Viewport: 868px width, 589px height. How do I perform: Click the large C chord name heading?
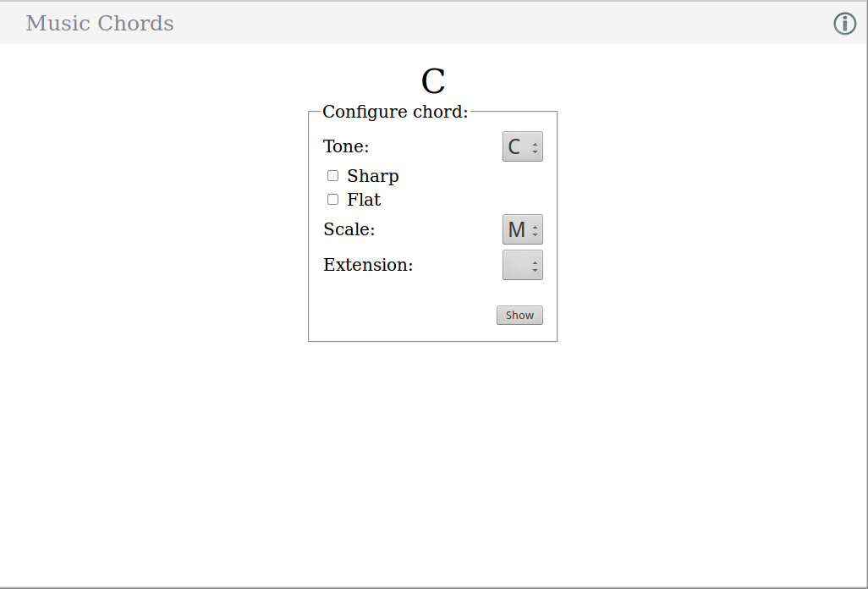coord(433,81)
